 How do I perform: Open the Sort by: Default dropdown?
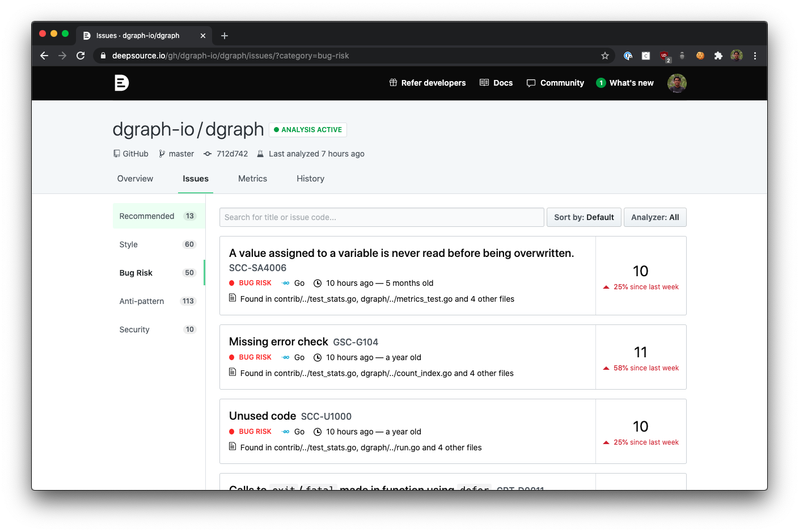(x=584, y=217)
